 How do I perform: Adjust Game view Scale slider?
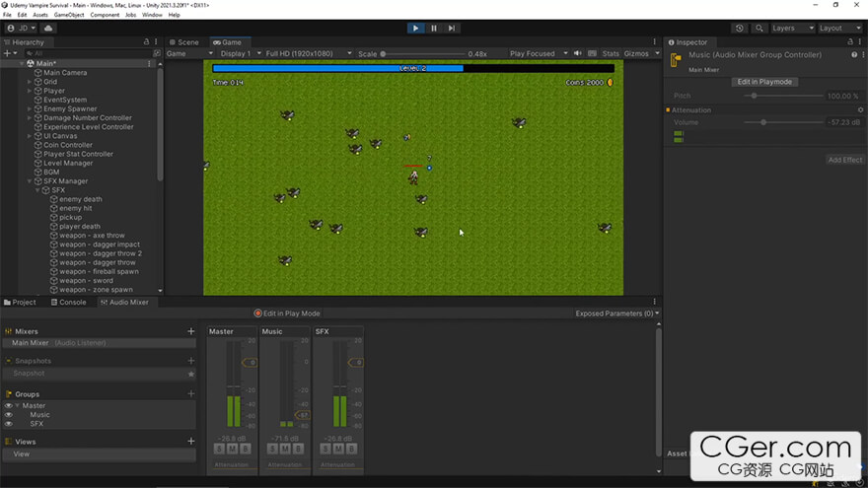pyautogui.click(x=422, y=54)
